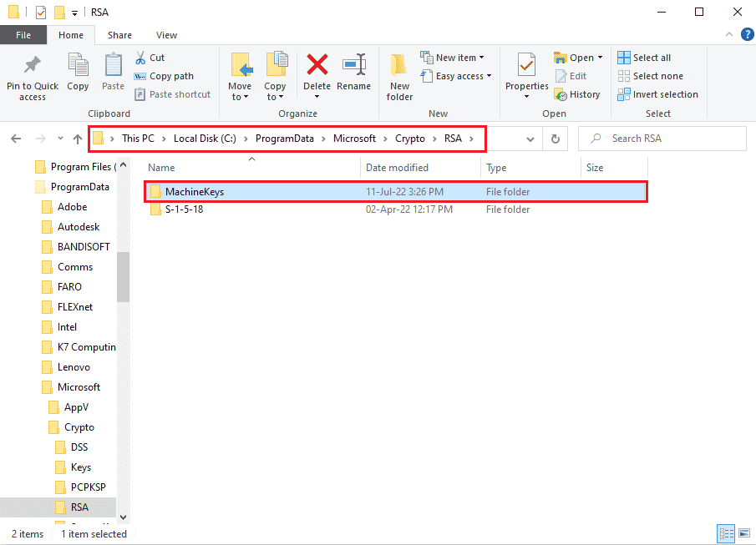The height and width of the screenshot is (545, 756).
Task: Click the Search RSA field
Action: 662,139
